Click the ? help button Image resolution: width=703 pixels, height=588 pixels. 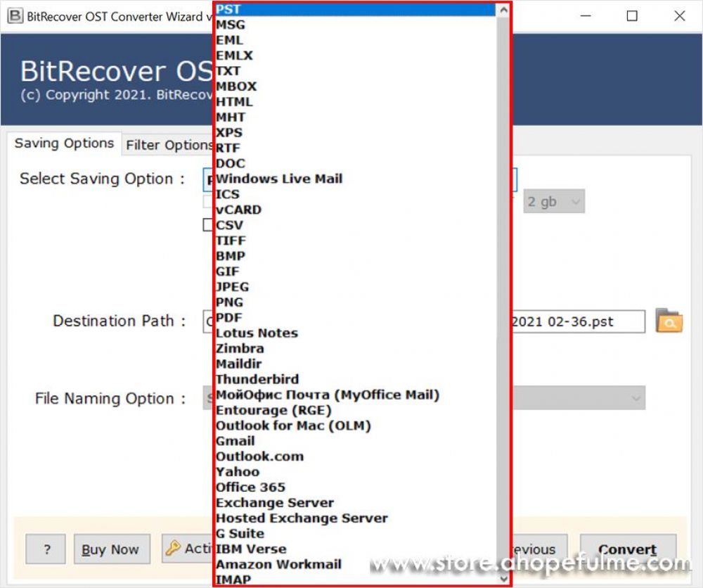[46, 549]
